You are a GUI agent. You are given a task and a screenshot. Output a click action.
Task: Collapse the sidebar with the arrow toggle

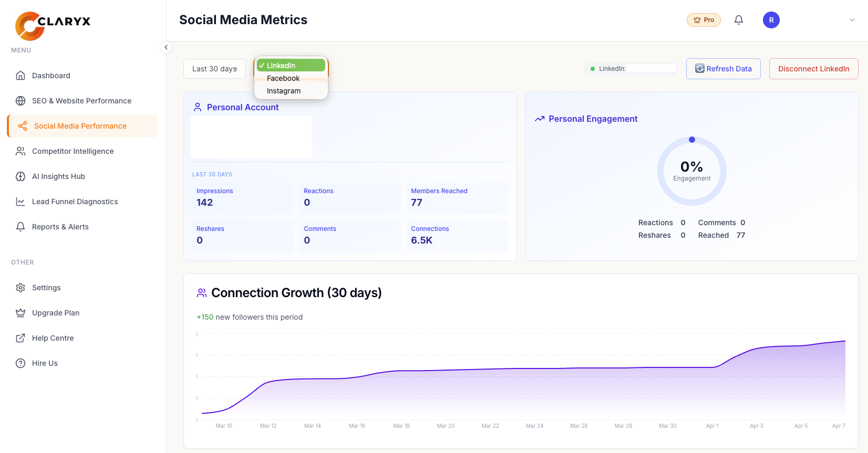pos(166,47)
